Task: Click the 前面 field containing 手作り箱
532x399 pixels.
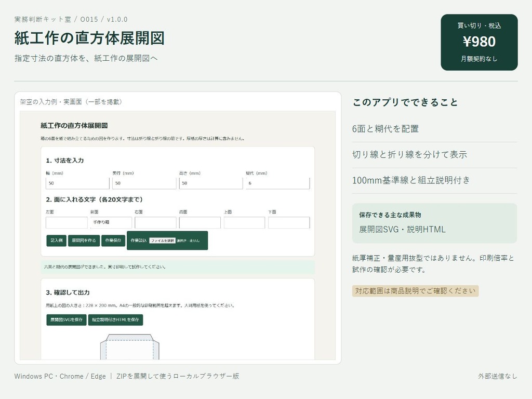Action: [x=111, y=222]
